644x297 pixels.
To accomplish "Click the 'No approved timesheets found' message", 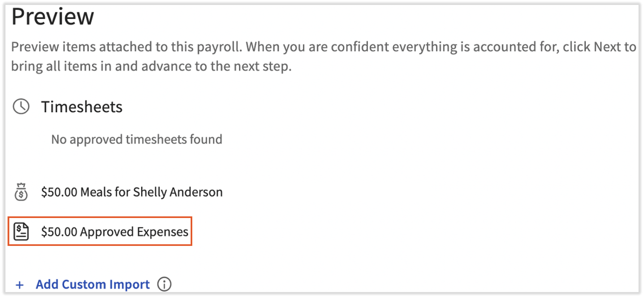I will pos(137,140).
